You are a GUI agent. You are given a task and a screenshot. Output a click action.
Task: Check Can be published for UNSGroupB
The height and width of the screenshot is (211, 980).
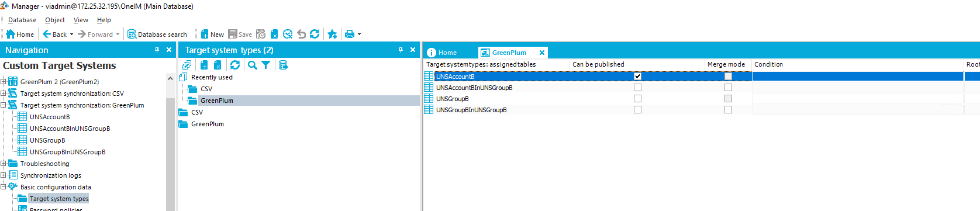coord(637,99)
